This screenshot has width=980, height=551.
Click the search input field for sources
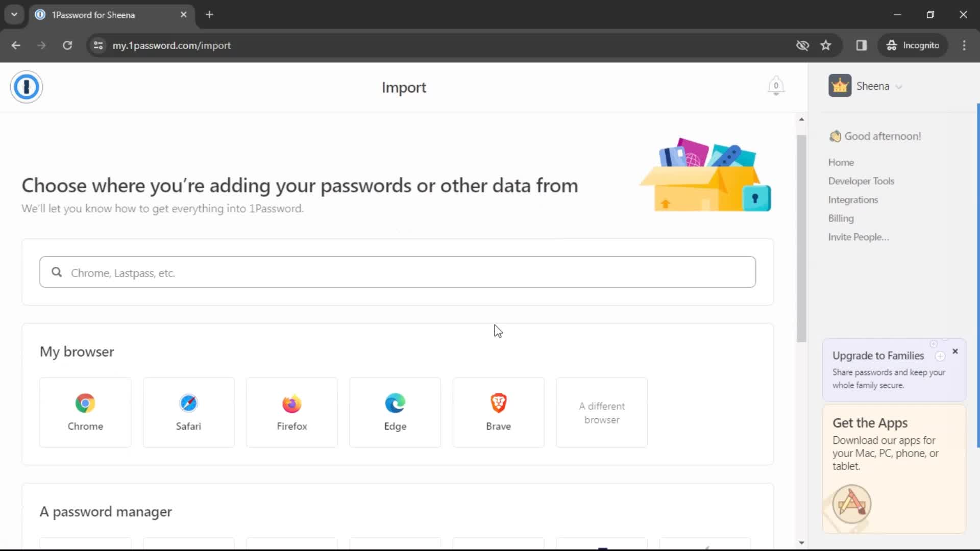click(x=398, y=272)
